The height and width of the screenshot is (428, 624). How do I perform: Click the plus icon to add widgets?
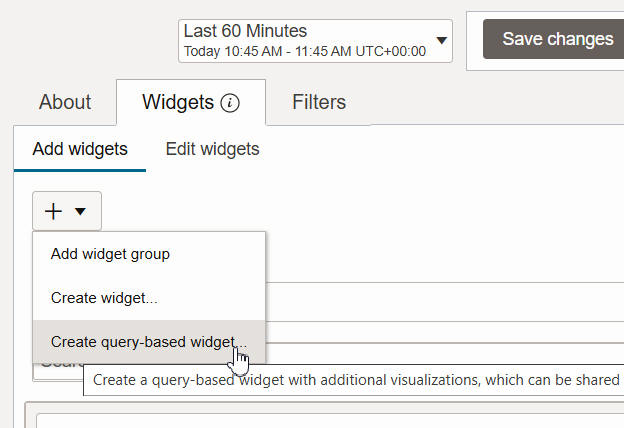tap(54, 211)
